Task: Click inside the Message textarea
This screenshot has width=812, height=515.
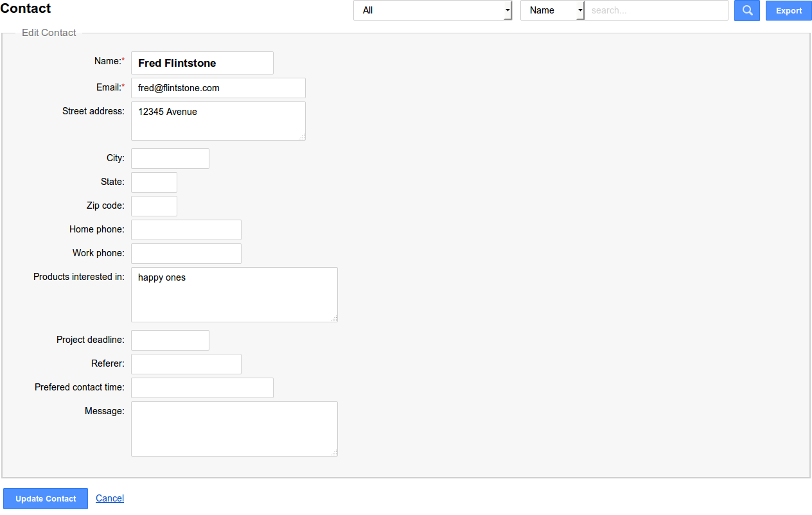Action: [234, 429]
